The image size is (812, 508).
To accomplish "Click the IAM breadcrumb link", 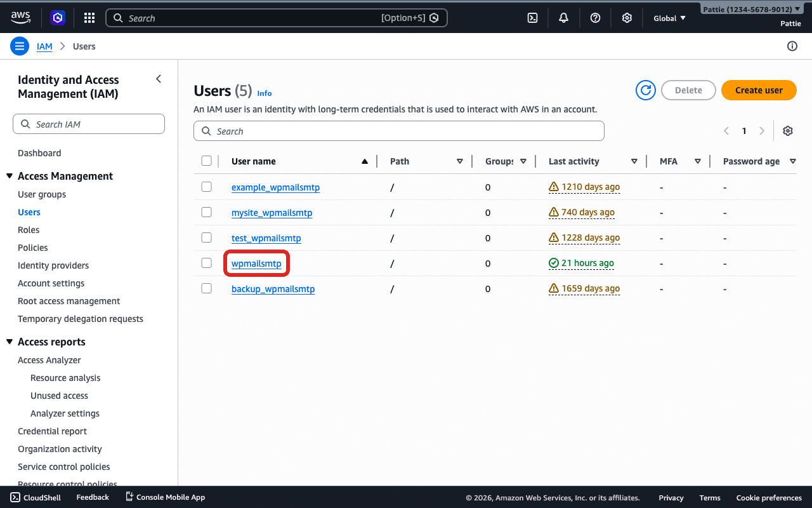I will (x=44, y=46).
